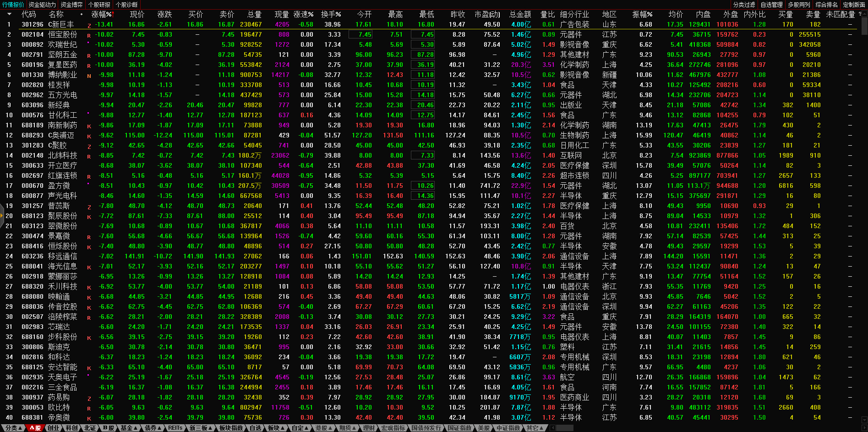Click the help question mark after 未匹配量

[x=860, y=14]
